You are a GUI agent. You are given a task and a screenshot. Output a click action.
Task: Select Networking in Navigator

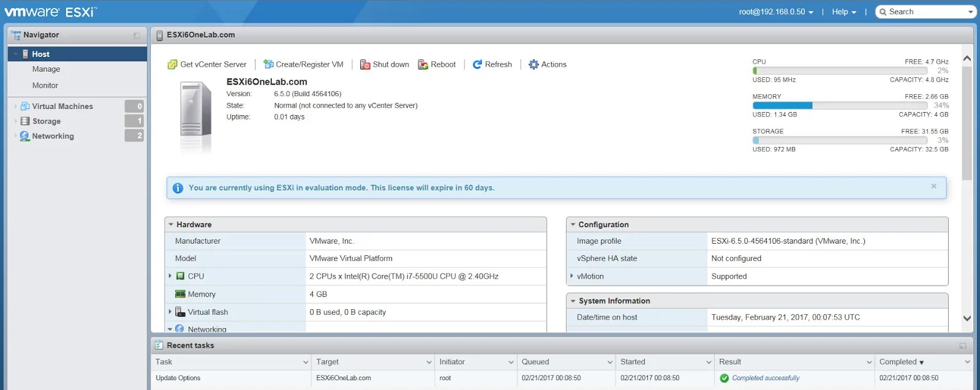coord(53,136)
